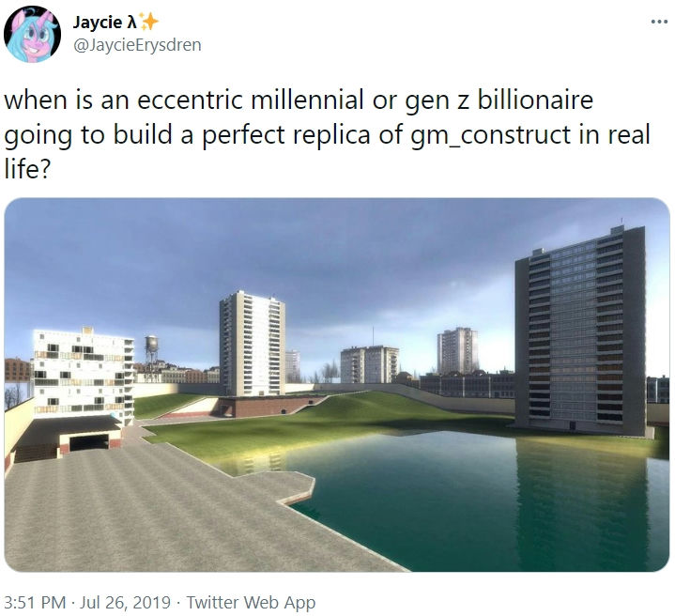
Task: Visit the @JaycieErysdren handle link
Action: tap(137, 45)
